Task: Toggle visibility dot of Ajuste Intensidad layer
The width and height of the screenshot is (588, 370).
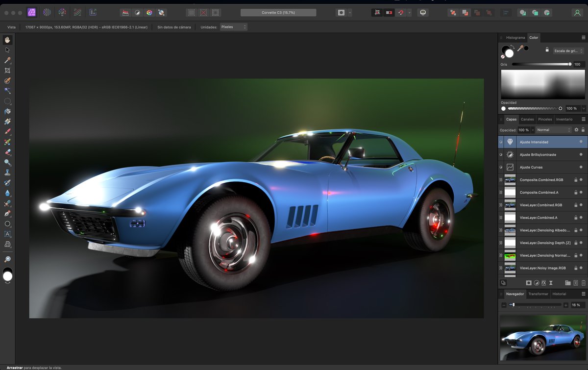Action: click(x=581, y=142)
